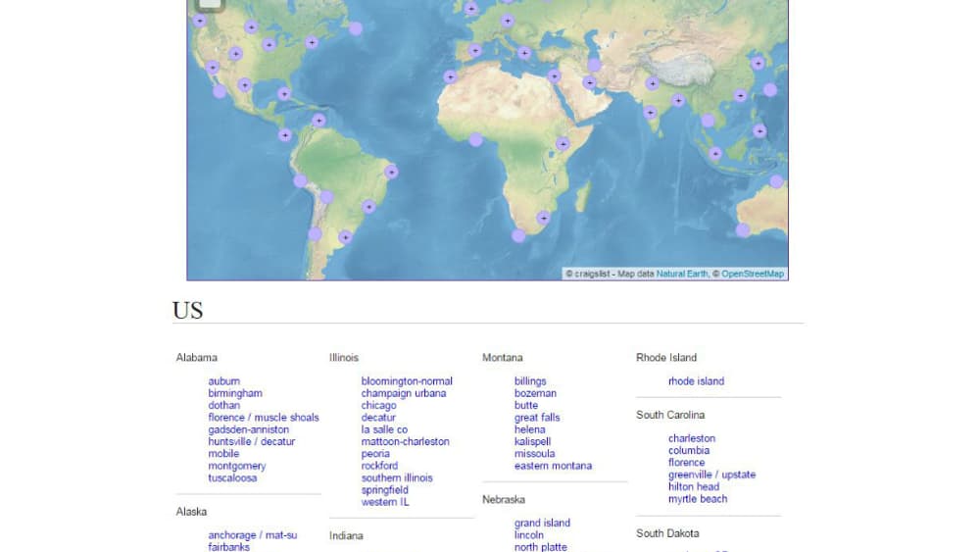Open florence / muscle shoals link
The image size is (980, 552).
[x=263, y=417]
